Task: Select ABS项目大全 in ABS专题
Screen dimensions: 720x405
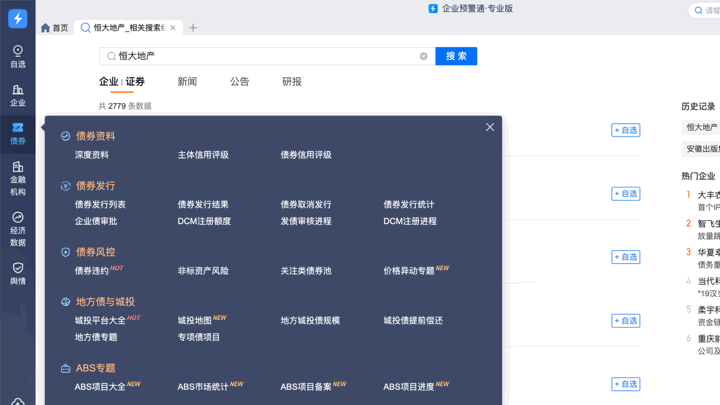Action: click(100, 387)
